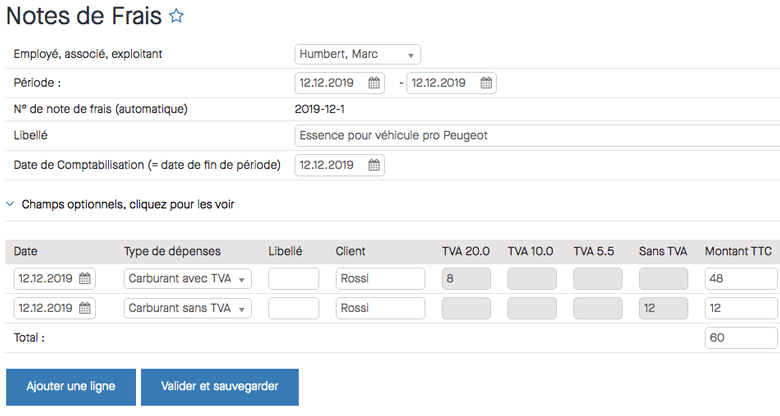This screenshot has height=416, width=780.
Task: Click the Type de dépenses column header
Action: point(172,251)
